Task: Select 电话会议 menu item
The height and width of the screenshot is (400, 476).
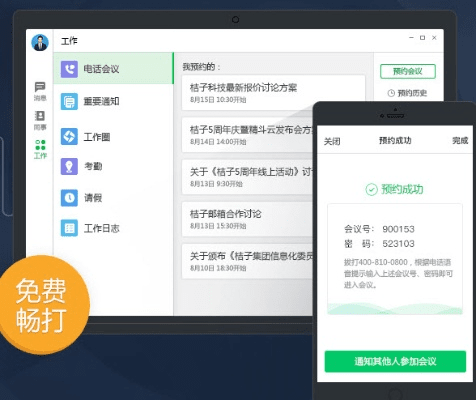Action: click(113, 68)
